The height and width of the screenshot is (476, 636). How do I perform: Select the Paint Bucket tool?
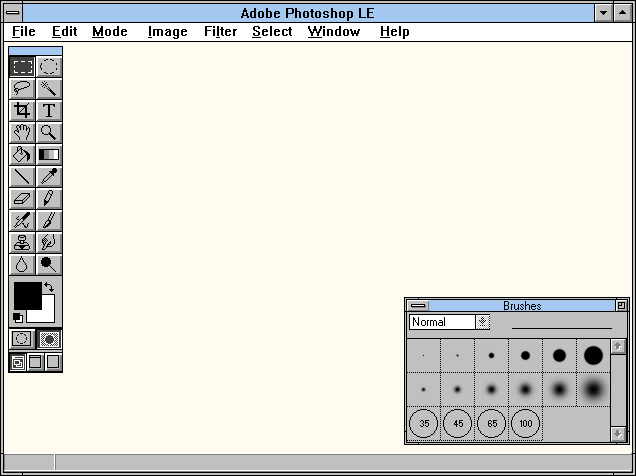click(21, 154)
